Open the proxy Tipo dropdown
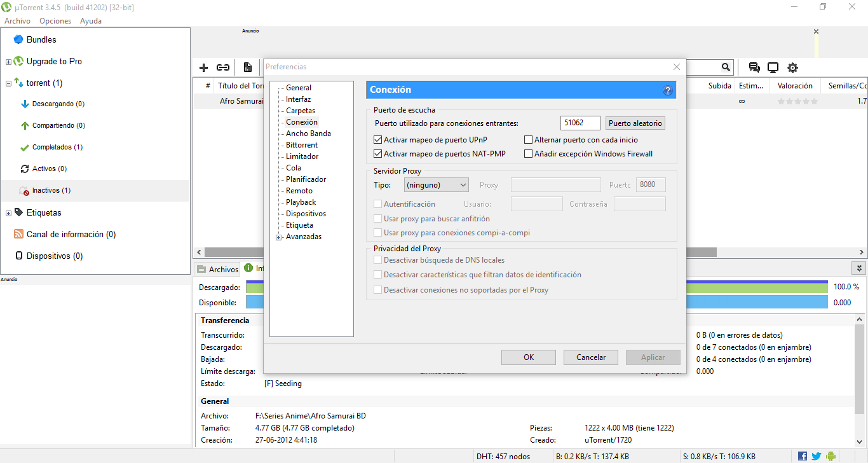The height and width of the screenshot is (463, 868). tap(437, 185)
